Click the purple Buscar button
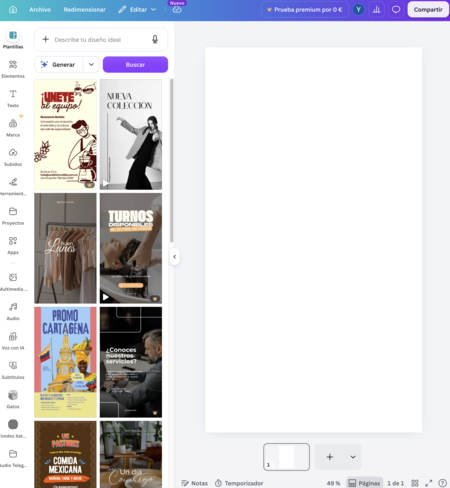Image resolution: width=450 pixels, height=488 pixels. coord(135,64)
